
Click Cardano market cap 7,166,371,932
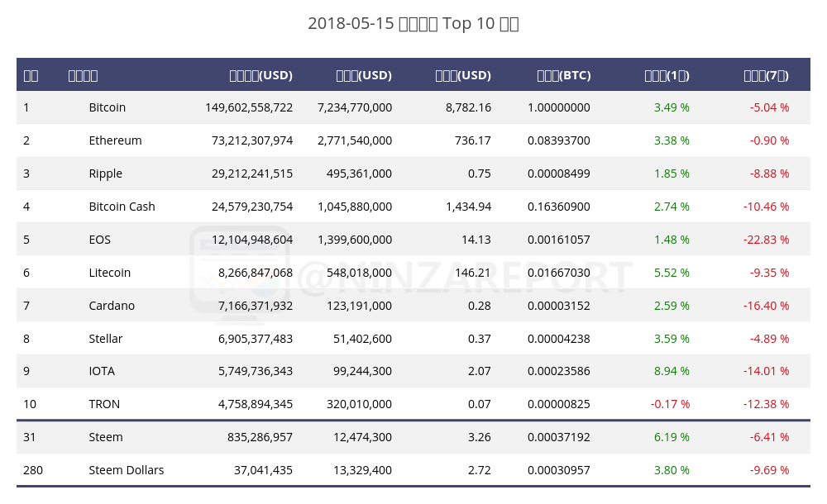256,306
